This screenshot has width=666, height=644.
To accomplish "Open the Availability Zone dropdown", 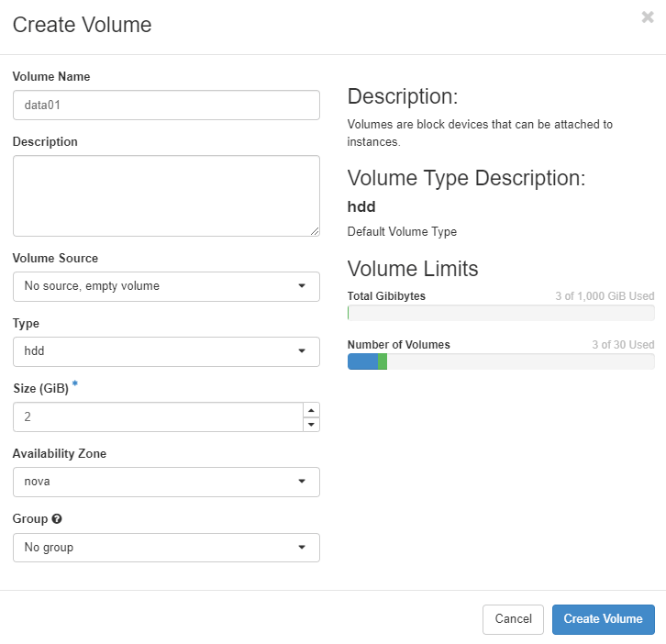I will [166, 482].
